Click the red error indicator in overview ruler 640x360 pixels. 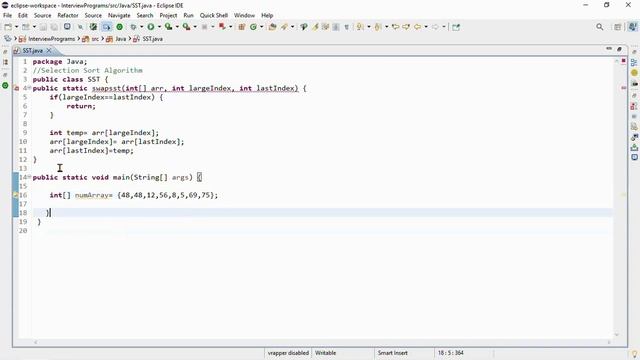[x=623, y=61]
